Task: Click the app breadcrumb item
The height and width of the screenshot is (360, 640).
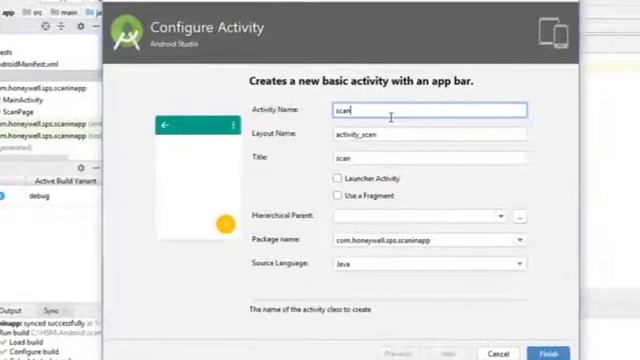Action: [8, 13]
